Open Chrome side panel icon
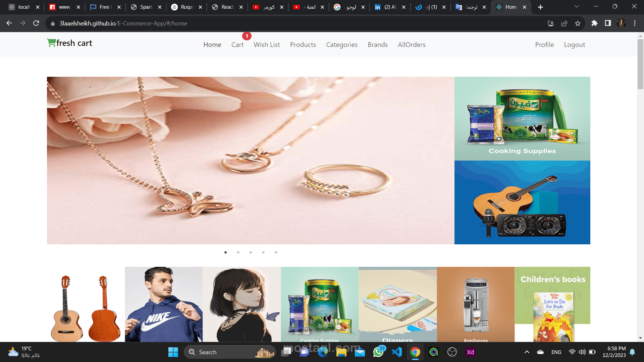The width and height of the screenshot is (644, 362). (x=608, y=23)
